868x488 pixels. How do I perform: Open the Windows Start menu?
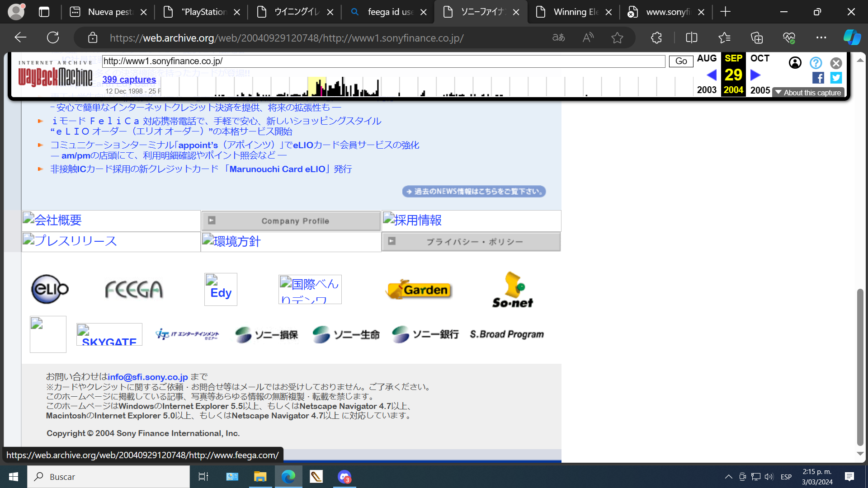pos(14,477)
